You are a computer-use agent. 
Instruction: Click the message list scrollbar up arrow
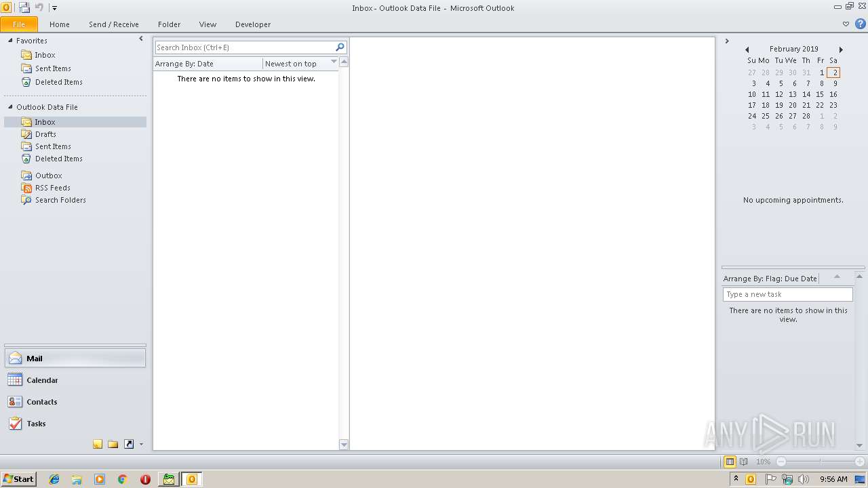click(344, 62)
